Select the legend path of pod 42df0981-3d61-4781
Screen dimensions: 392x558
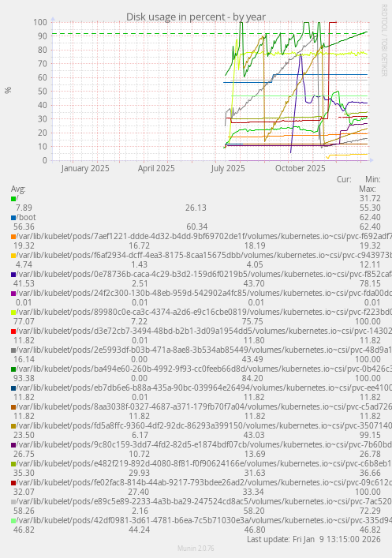pos(204,520)
